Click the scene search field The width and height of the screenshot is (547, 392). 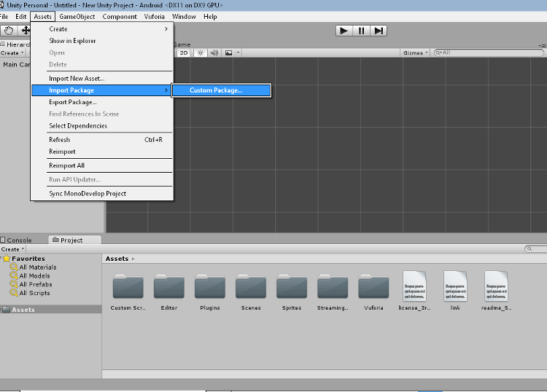pos(489,53)
